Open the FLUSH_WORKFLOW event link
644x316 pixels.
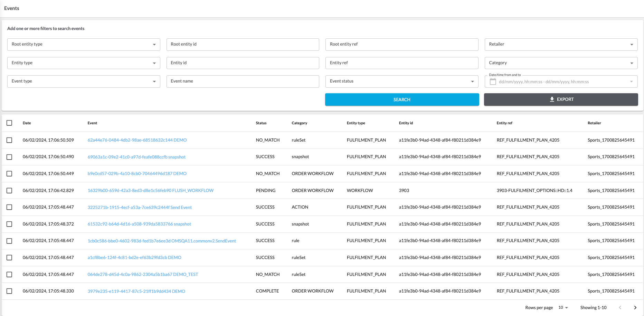pos(151,190)
